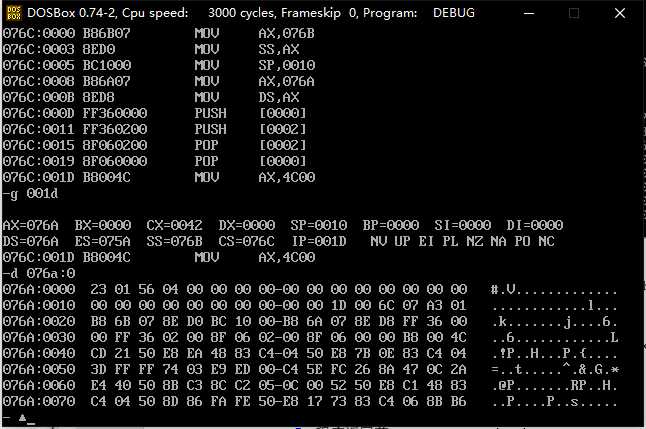Click the SS=076B segment register
646x429 pixels.
(174, 241)
